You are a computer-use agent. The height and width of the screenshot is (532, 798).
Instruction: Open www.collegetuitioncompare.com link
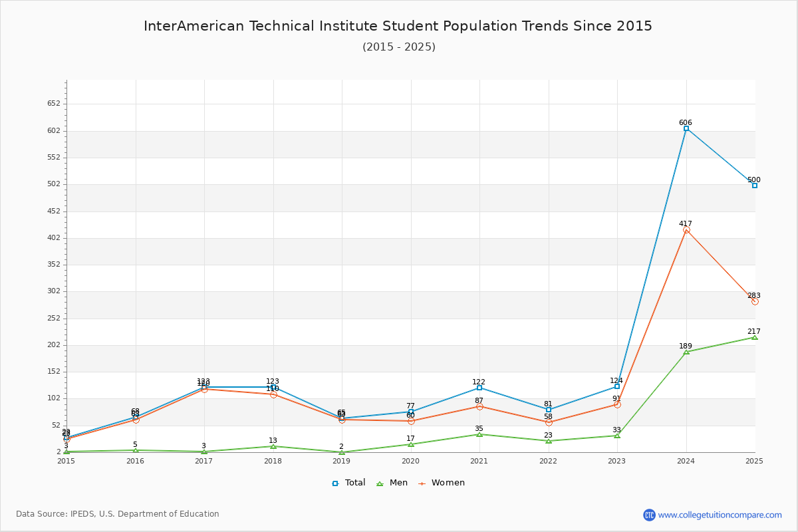pos(720,515)
